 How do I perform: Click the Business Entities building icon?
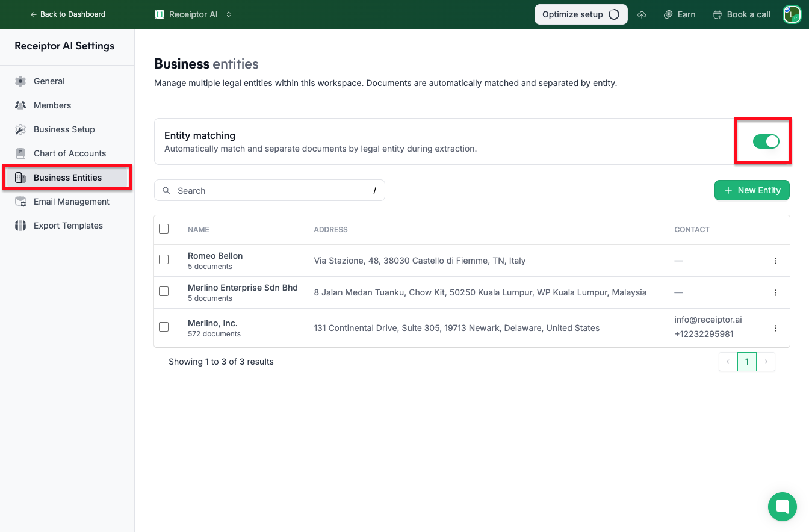[x=20, y=178]
